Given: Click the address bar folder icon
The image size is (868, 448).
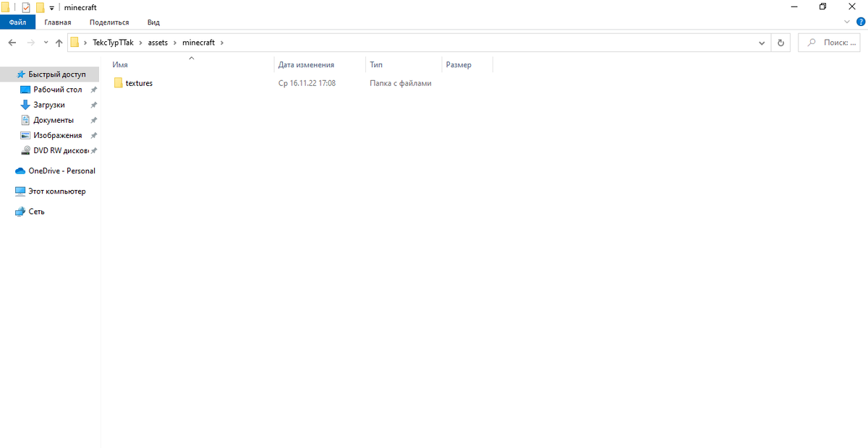Looking at the screenshot, I should point(75,43).
